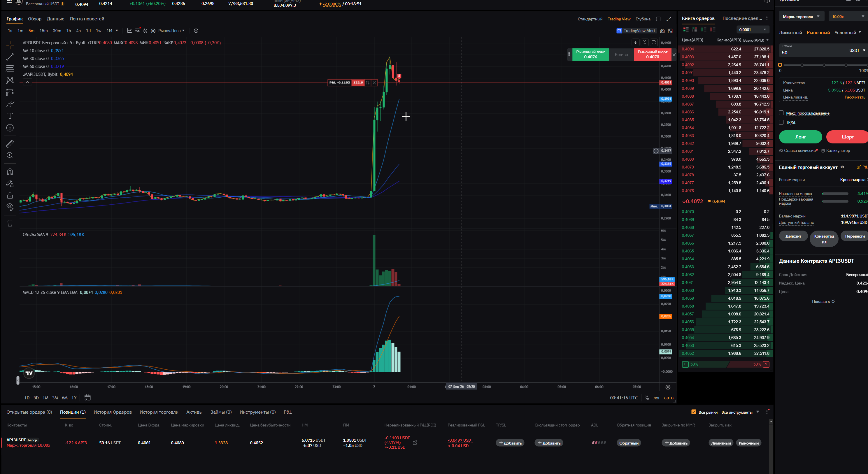Image resolution: width=868 pixels, height=474 pixels.
Task: Select the ruler measure tool
Action: point(10,144)
